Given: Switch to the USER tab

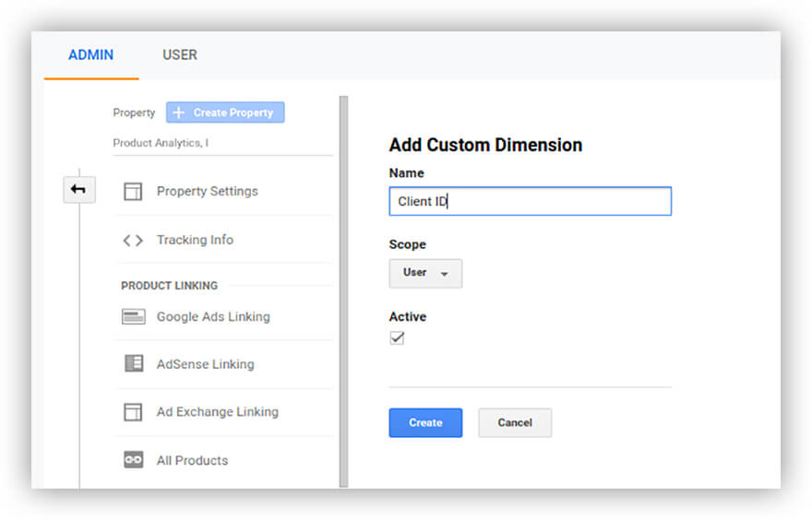Looking at the screenshot, I should (180, 55).
